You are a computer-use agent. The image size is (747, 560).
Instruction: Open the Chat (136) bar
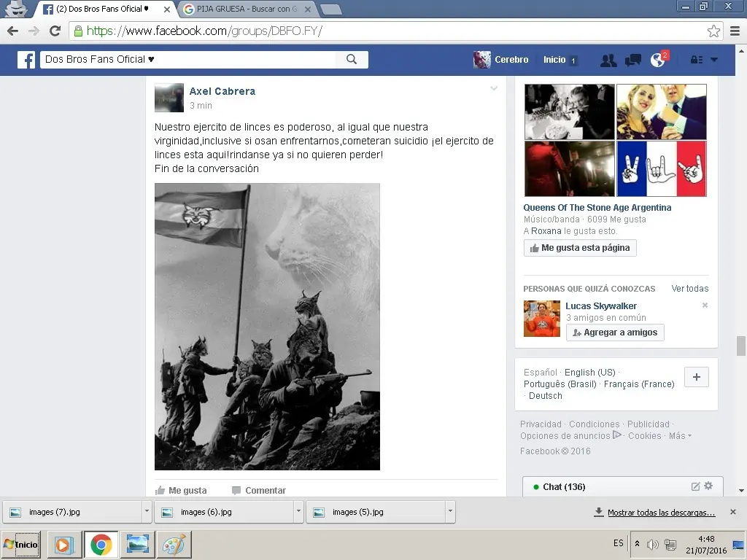tap(623, 486)
